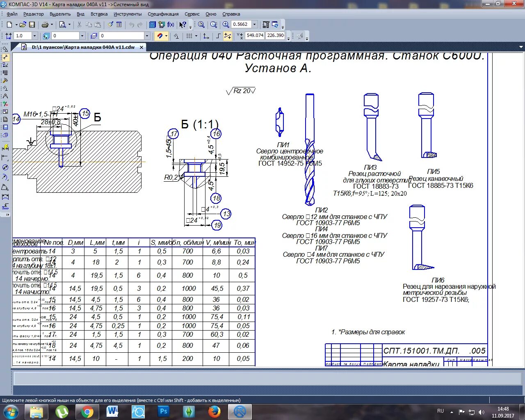Open snapping magnet dropdown arrow
The height and width of the screenshot is (420, 525).
(x=167, y=36)
